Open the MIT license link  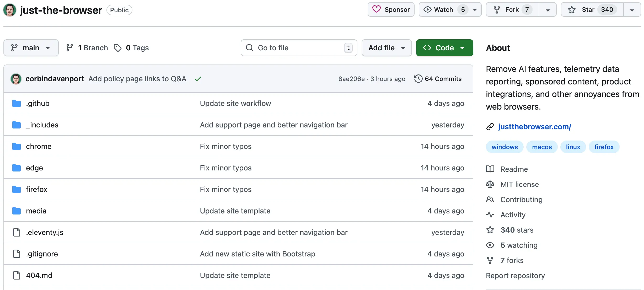coord(519,184)
